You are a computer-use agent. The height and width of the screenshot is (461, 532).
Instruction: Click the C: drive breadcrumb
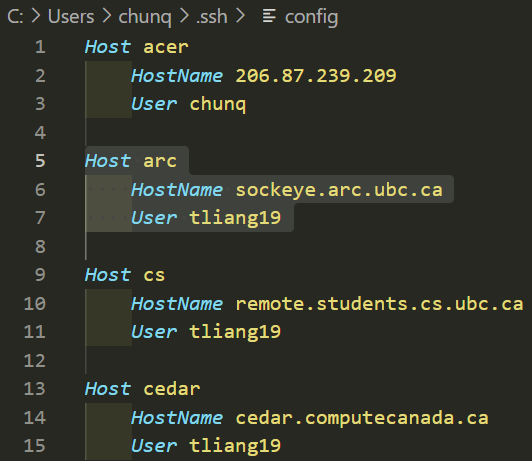point(15,17)
